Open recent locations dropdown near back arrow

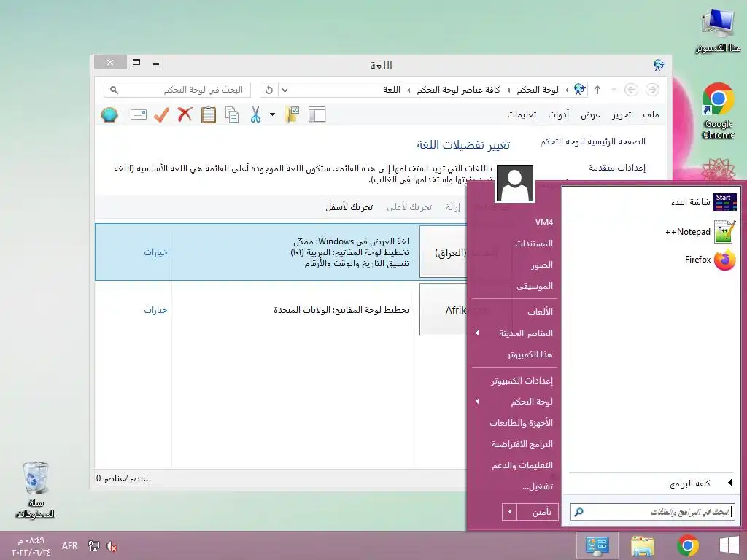pos(614,90)
